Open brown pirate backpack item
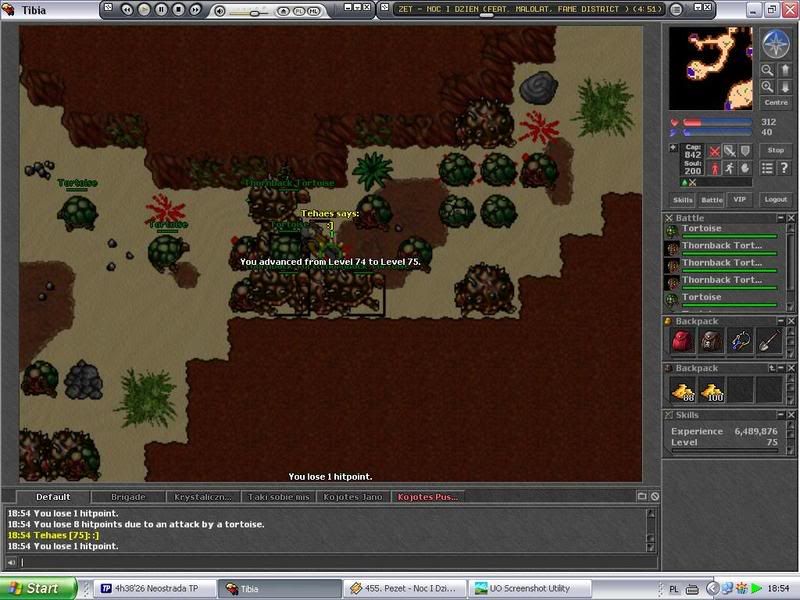Screen dimensions: 800x600 711,341
